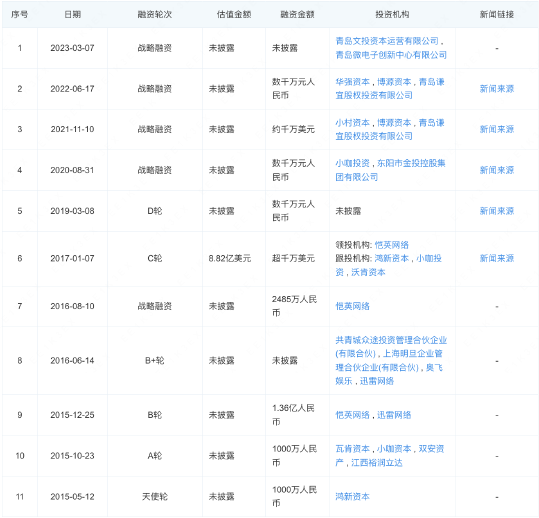Select date cell 2022-06-17
The width and height of the screenshot is (539, 518).
(x=72, y=89)
